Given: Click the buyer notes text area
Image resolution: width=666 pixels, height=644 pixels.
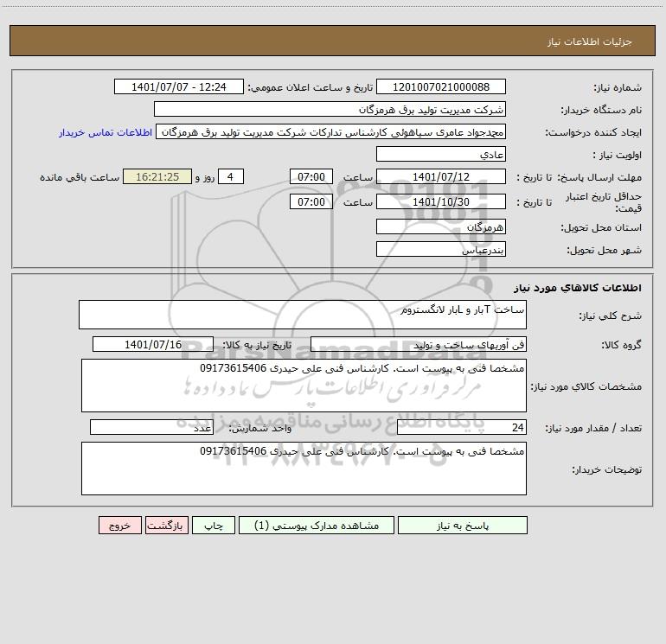Looking at the screenshot, I should click(x=304, y=469).
